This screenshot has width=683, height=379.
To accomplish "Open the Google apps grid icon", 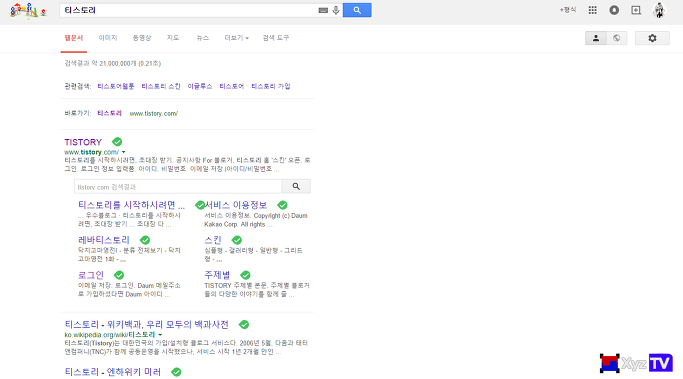I will tap(592, 10).
